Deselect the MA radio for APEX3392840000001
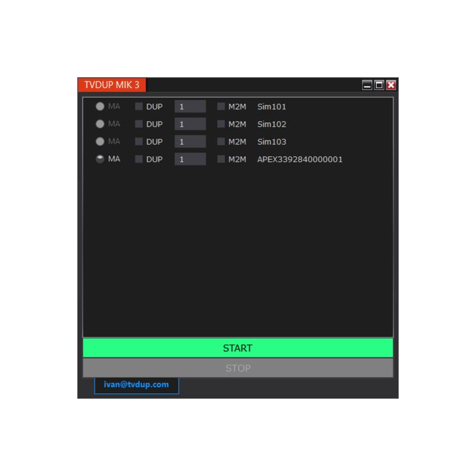This screenshot has height=476, width=476. tap(100, 159)
